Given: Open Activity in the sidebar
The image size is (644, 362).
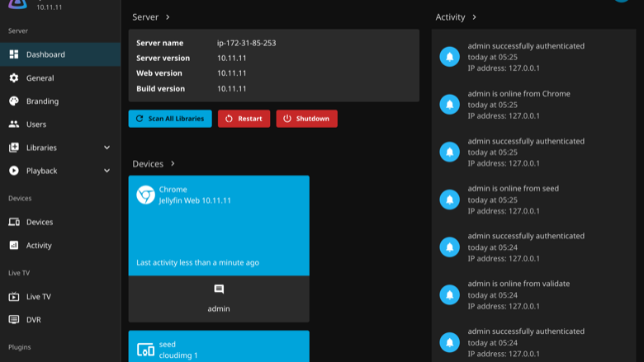Looking at the screenshot, I should [60, 245].
